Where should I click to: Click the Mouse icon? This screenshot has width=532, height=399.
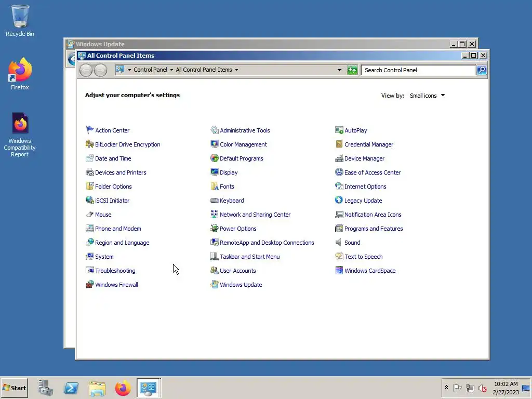tap(89, 215)
